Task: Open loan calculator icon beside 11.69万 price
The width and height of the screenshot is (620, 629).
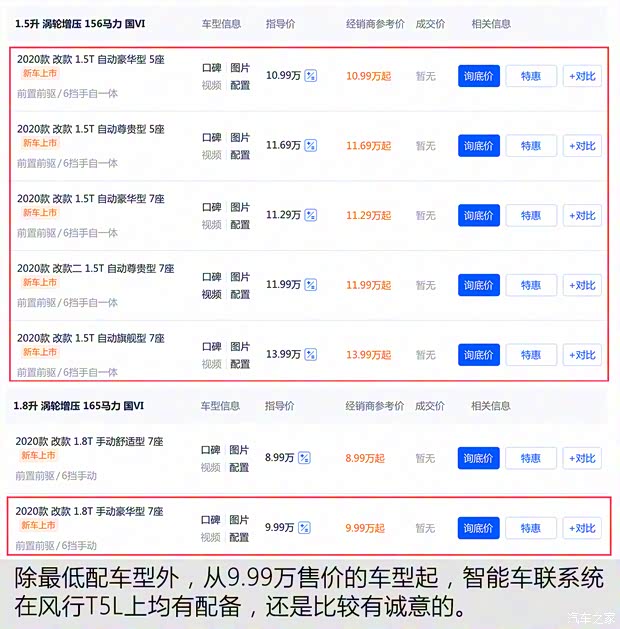Action: point(310,145)
